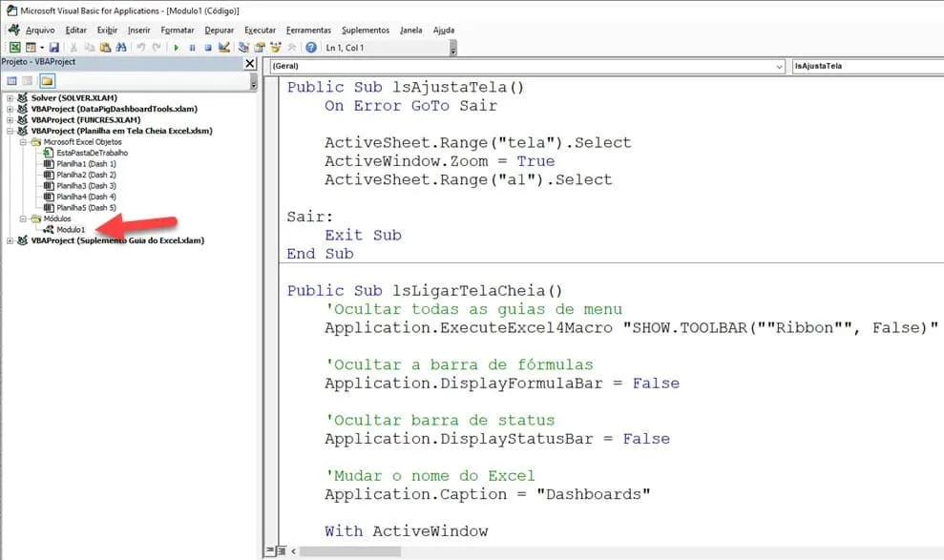Click the Reset stop square icon
The width and height of the screenshot is (944, 560).
(208, 48)
